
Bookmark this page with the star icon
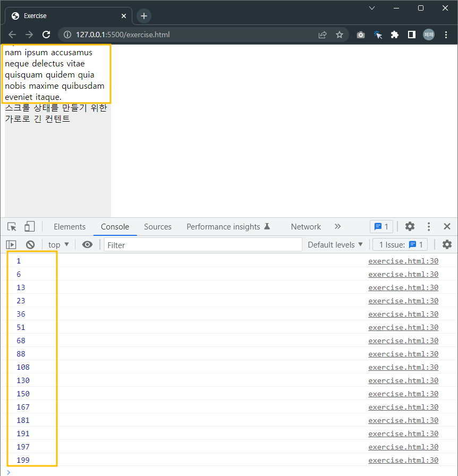point(340,35)
